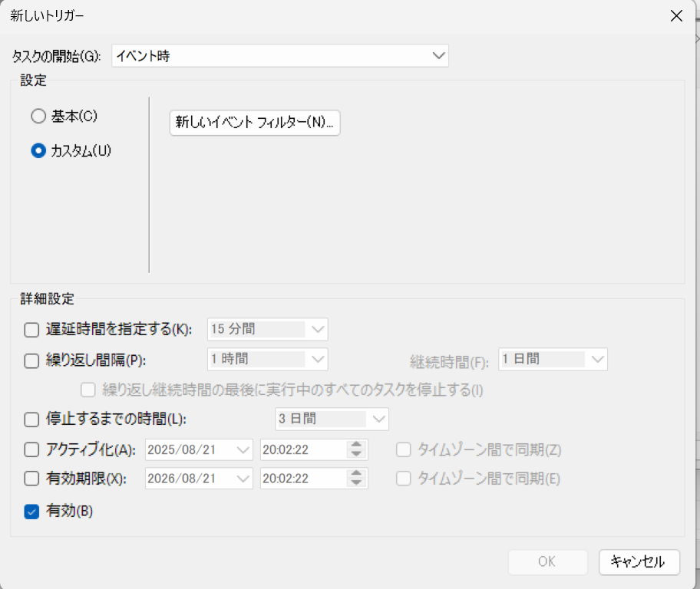Close the 新しいトリガー dialog with X
The height and width of the screenshot is (589, 700).
pos(676,16)
